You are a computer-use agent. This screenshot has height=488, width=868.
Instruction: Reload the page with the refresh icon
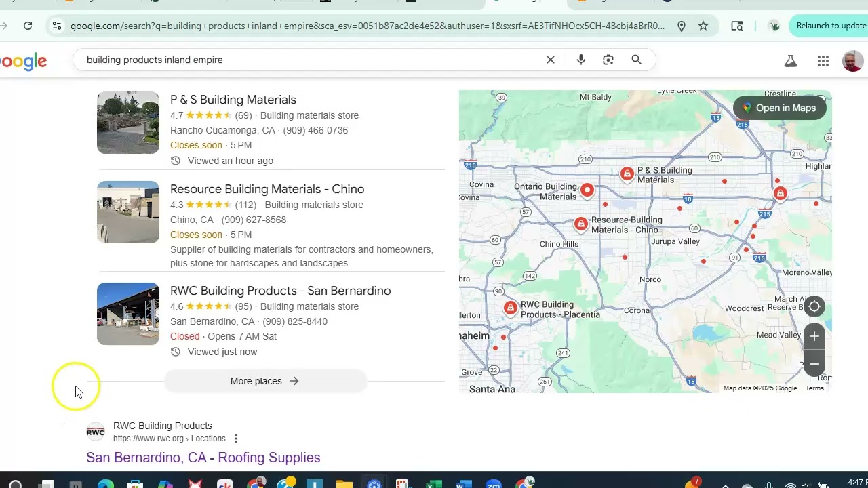point(28,26)
